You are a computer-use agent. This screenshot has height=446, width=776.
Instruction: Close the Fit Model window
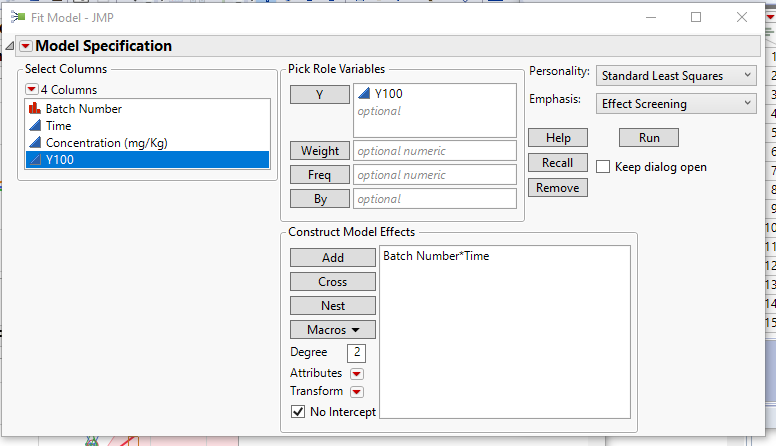(741, 17)
